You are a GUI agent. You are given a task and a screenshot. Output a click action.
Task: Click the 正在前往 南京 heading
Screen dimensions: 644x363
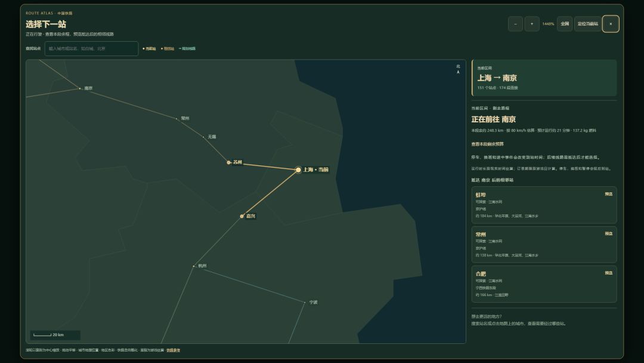pos(493,119)
